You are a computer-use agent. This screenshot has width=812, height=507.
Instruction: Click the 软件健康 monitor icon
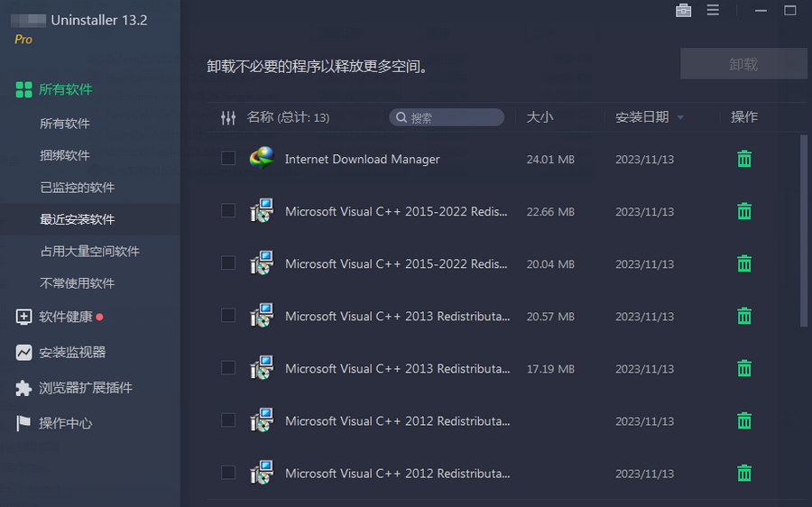click(x=23, y=317)
